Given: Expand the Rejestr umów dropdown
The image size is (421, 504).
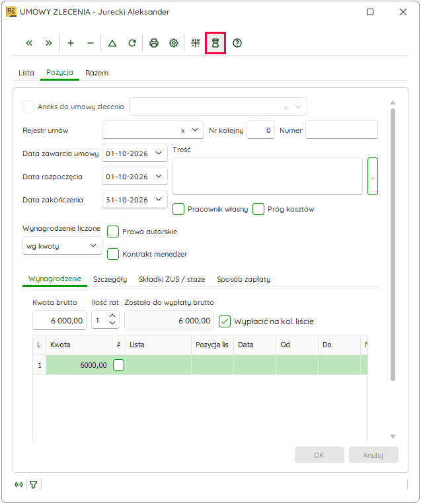Looking at the screenshot, I should [195, 130].
